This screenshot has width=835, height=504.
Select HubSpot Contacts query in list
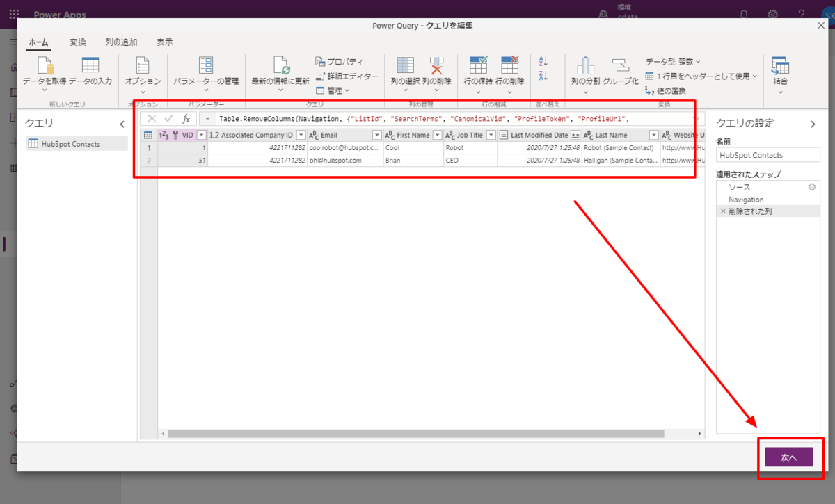[76, 144]
